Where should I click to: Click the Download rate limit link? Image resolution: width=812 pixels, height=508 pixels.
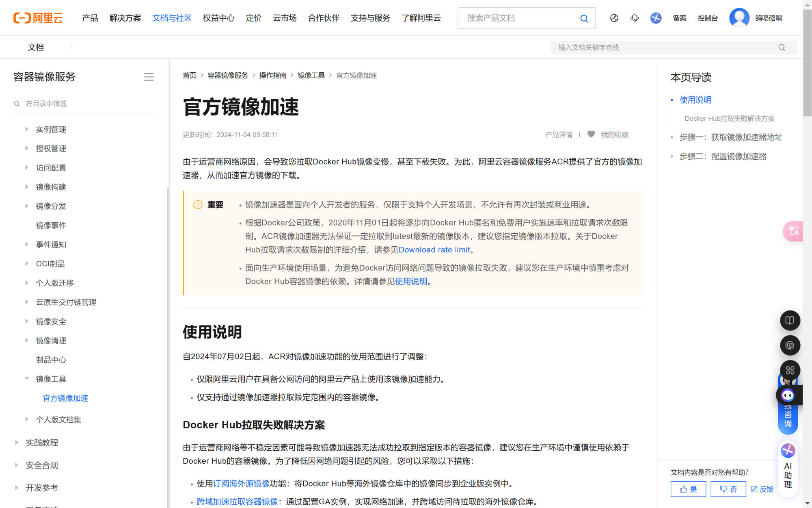tap(434, 250)
